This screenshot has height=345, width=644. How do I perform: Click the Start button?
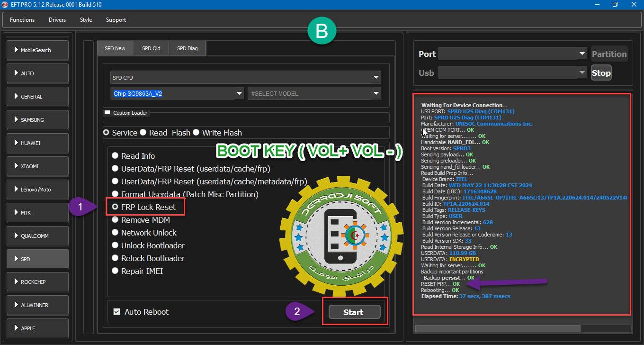coord(355,312)
